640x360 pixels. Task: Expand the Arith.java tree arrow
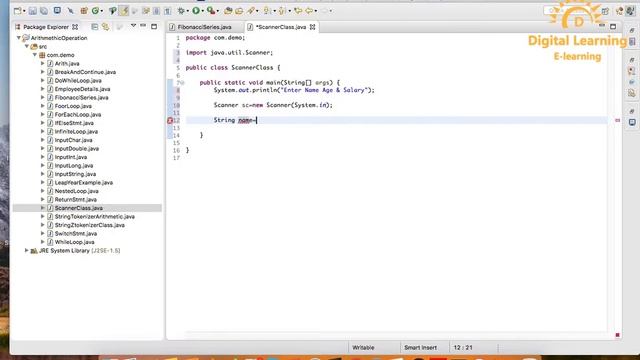tap(42, 64)
